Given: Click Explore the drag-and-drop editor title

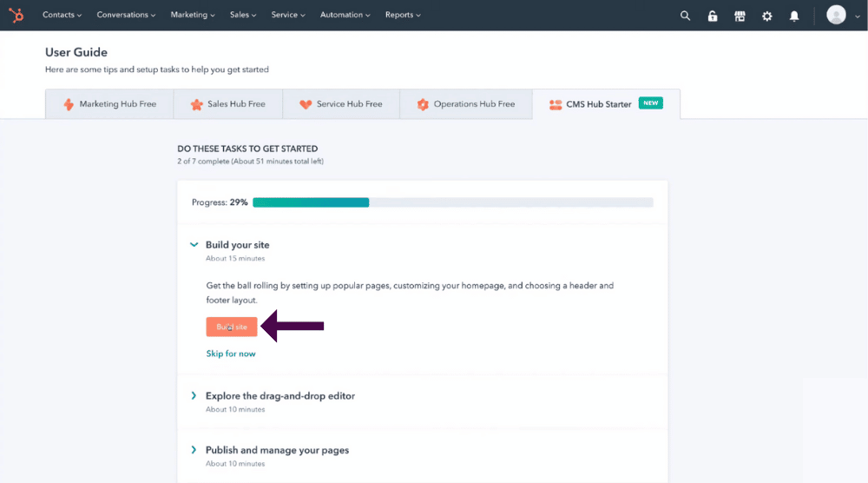Looking at the screenshot, I should tap(280, 396).
